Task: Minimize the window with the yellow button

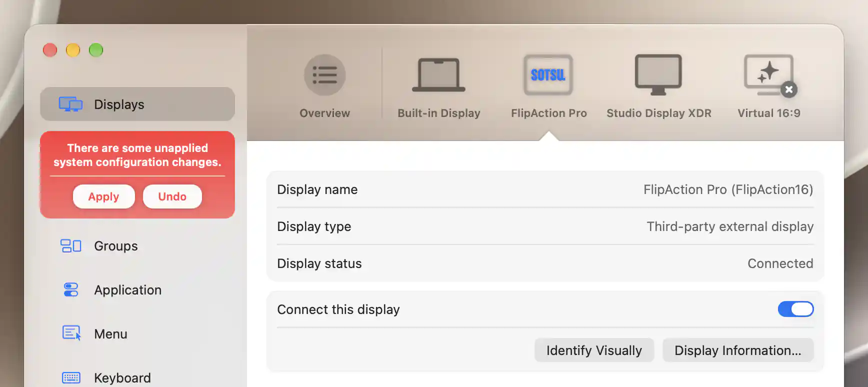Action: point(73,50)
